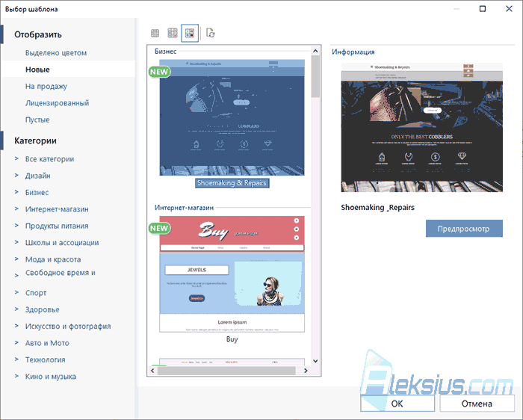Click the template list scroll down arrow
The height and width of the screenshot is (420, 523).
coord(315,361)
